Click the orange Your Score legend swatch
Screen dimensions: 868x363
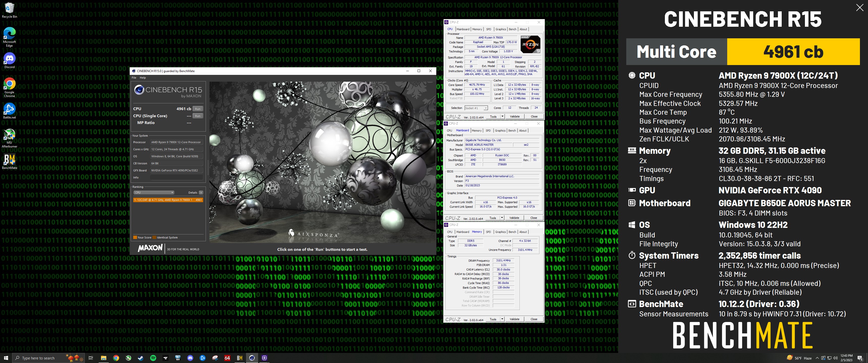coord(135,238)
